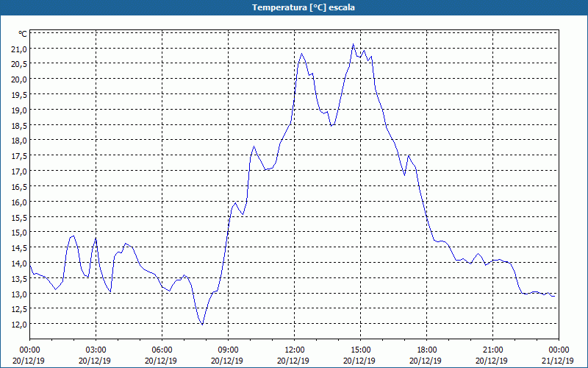
Task: Click the 21:00 time label
Action: (x=492, y=350)
